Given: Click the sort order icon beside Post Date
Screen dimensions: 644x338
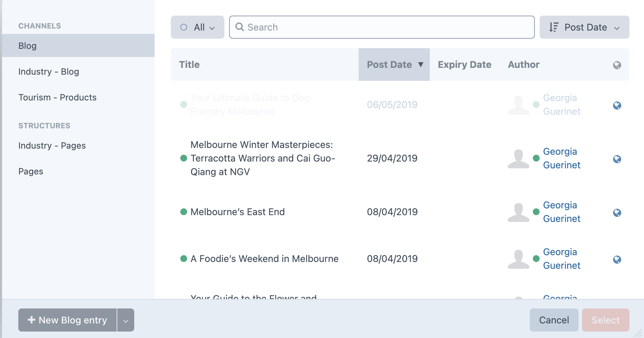Looking at the screenshot, I should click(x=554, y=27).
